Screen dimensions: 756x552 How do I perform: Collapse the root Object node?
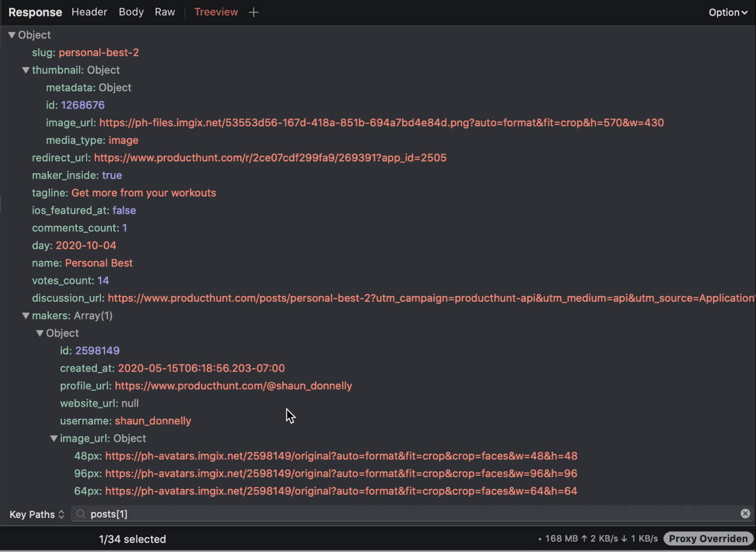click(x=12, y=35)
